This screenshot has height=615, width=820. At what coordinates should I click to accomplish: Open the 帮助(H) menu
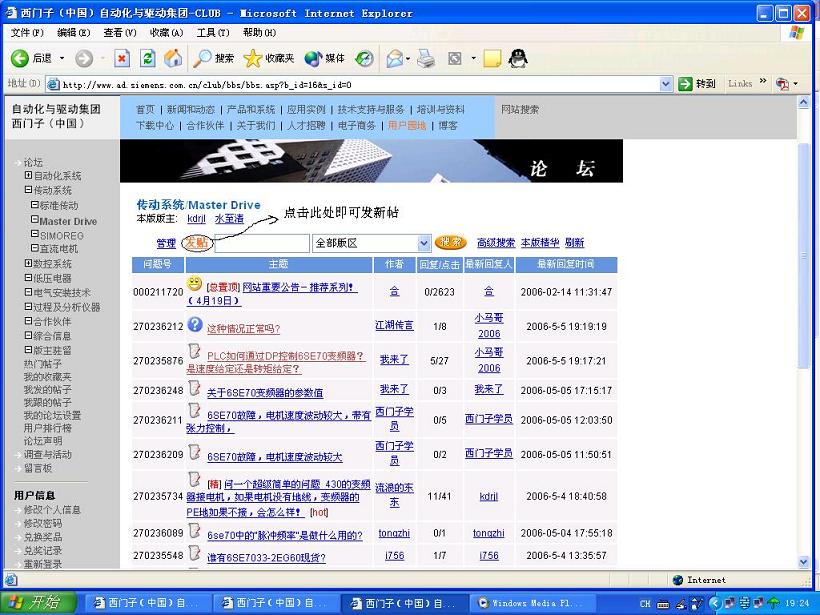259,32
